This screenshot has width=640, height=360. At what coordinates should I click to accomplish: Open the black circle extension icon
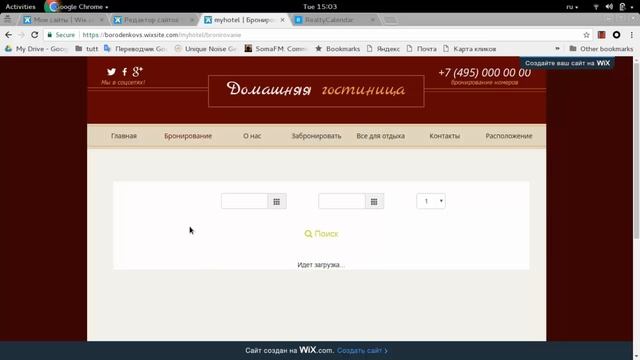click(616, 35)
